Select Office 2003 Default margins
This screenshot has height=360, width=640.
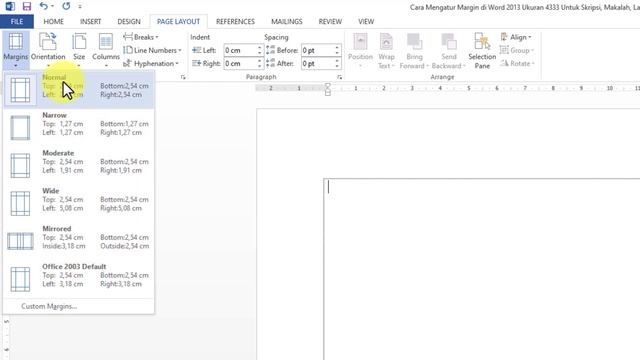(79, 279)
